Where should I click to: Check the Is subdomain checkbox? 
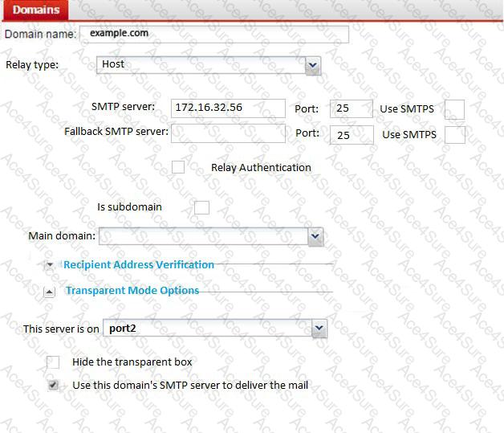pos(202,207)
